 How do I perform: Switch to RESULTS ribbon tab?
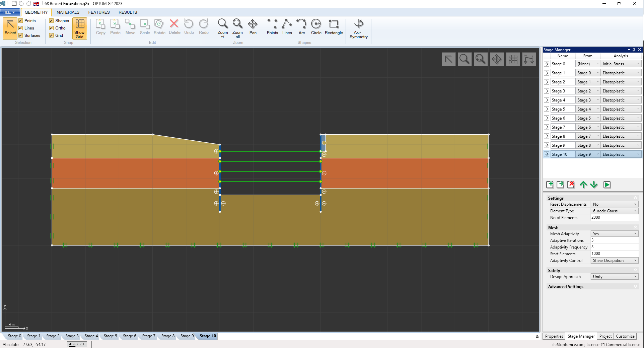click(128, 12)
